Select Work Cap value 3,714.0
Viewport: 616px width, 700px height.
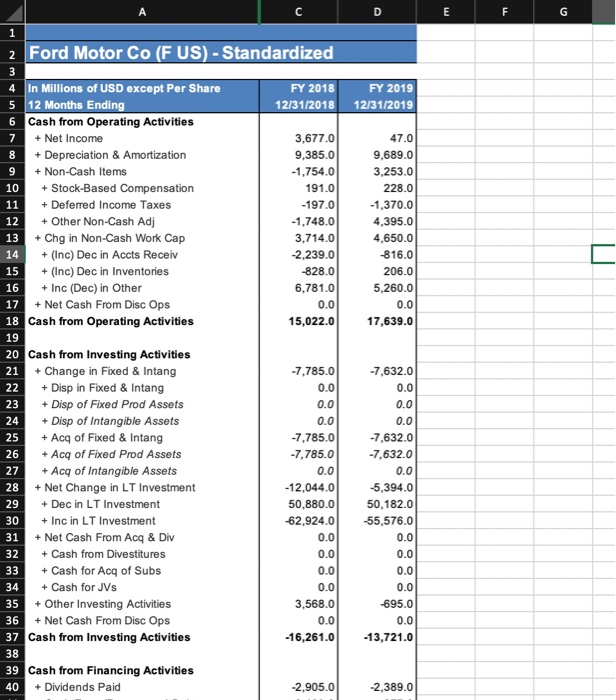tap(299, 238)
